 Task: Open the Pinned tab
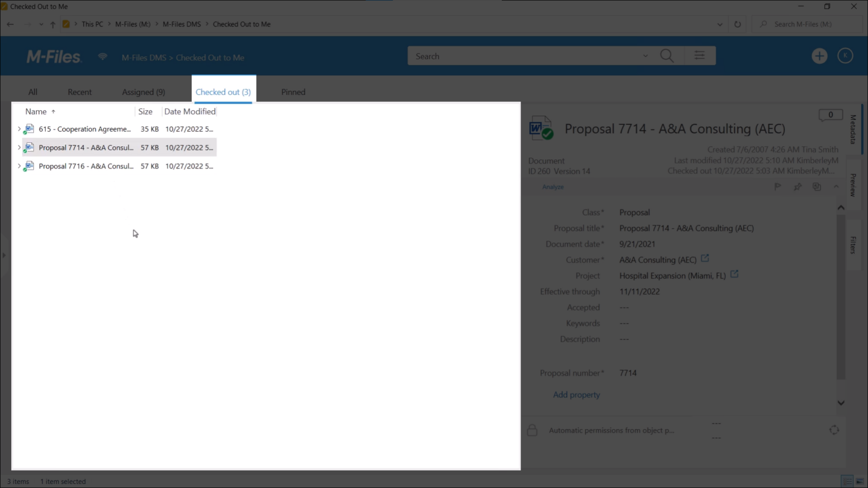(x=293, y=91)
